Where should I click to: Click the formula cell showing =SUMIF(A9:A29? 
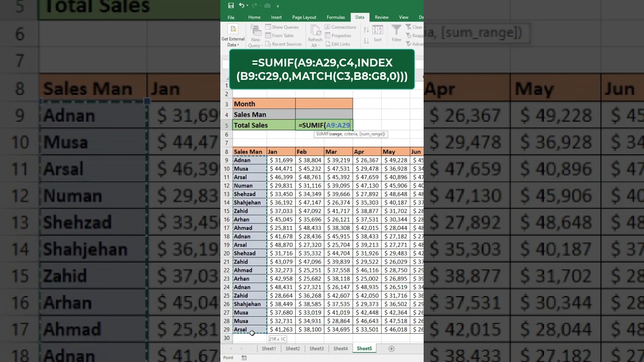pos(324,125)
